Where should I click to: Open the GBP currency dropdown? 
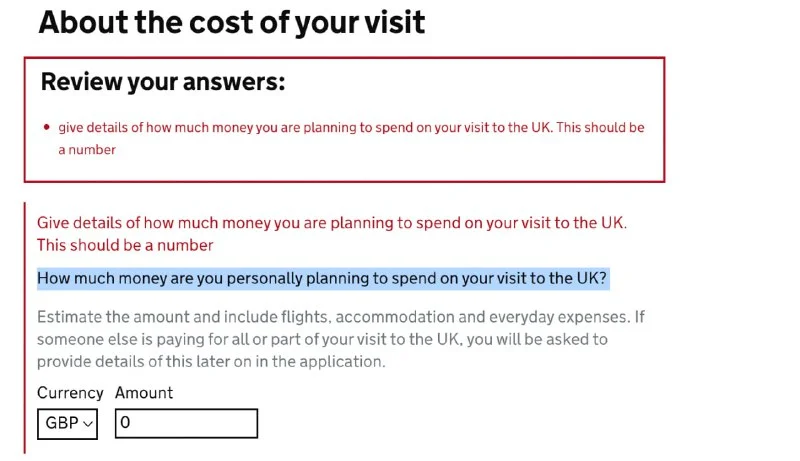click(x=68, y=423)
